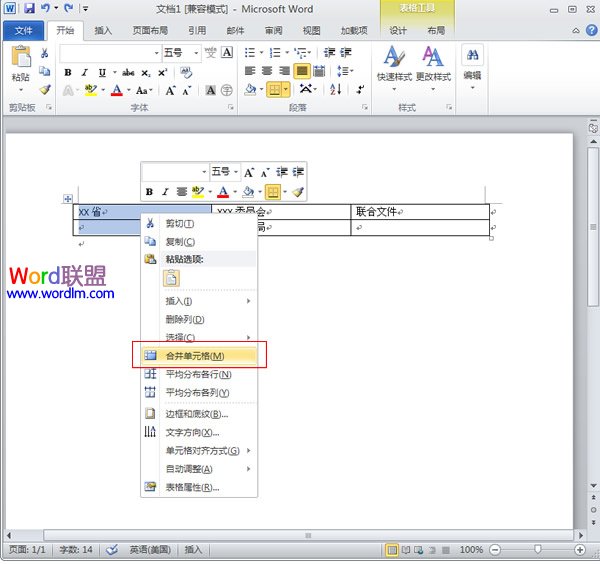
Task: Click Format Painter in mini toolbar
Action: tap(298, 192)
